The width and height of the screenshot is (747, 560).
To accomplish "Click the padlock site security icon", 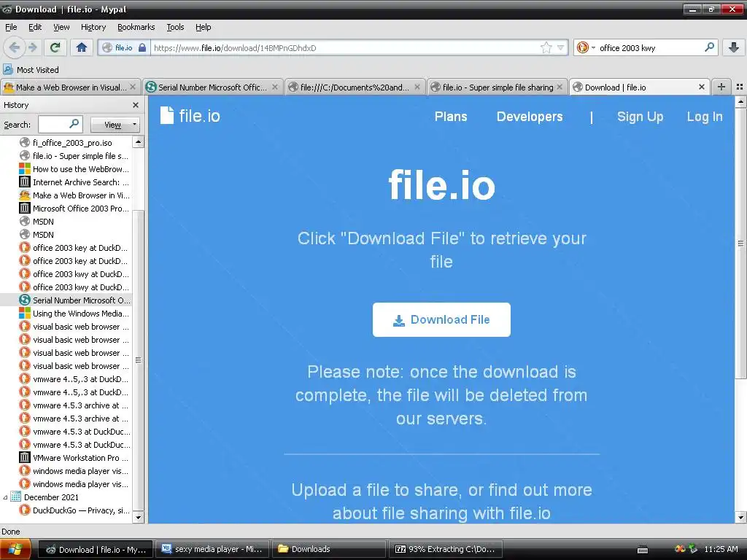I will coord(142,47).
